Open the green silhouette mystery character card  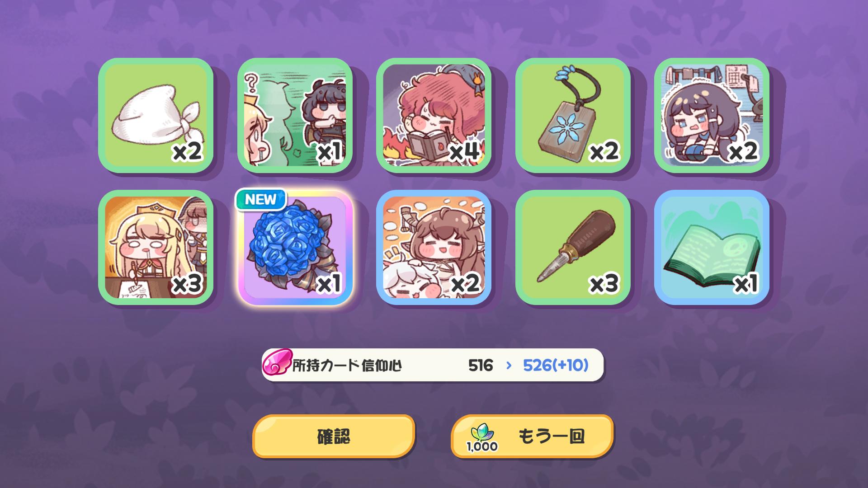(x=295, y=115)
